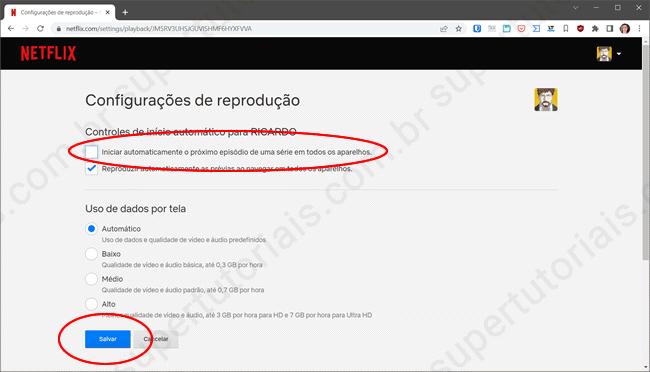Click the Netflix logo in header
Image resolution: width=650 pixels, height=372 pixels.
(x=49, y=53)
